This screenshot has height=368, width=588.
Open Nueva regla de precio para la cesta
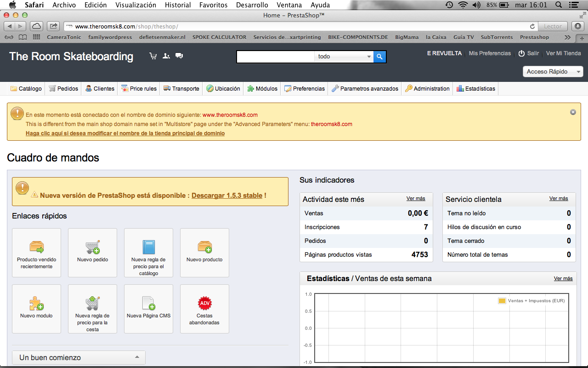click(x=93, y=309)
